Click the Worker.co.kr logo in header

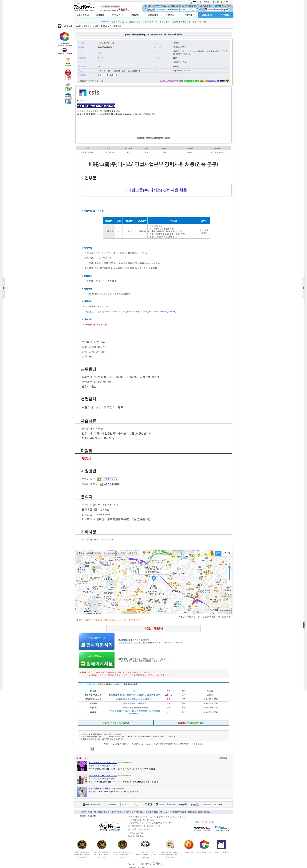[x=84, y=7]
